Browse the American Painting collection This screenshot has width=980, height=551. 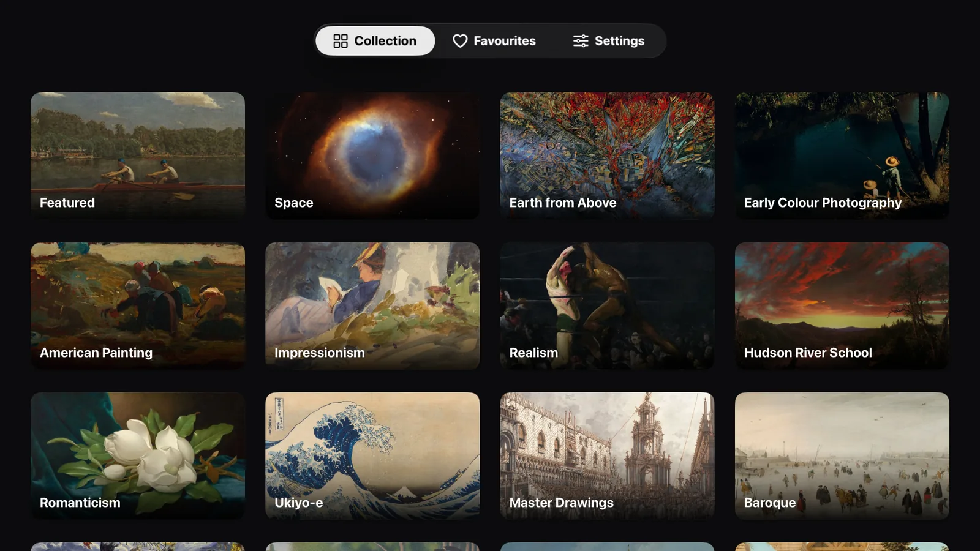(x=138, y=305)
